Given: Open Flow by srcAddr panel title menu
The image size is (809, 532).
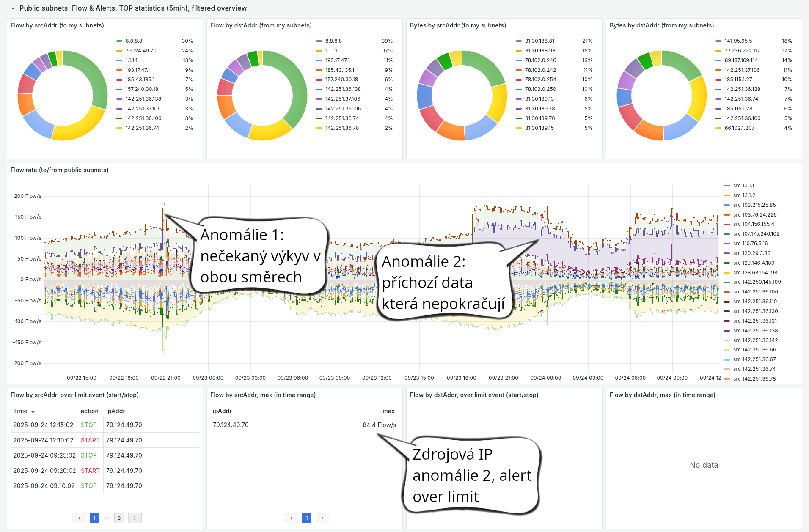Looking at the screenshot, I should (x=57, y=25).
